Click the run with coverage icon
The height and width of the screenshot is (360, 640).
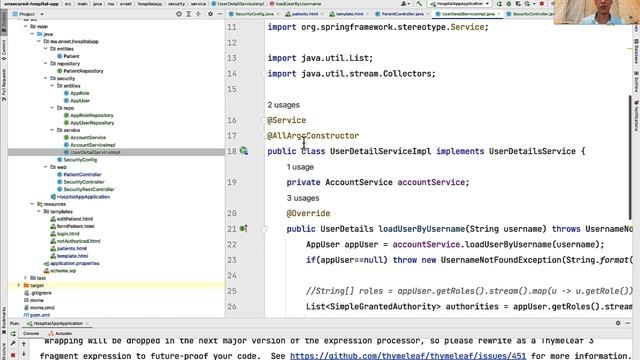[x=518, y=4]
